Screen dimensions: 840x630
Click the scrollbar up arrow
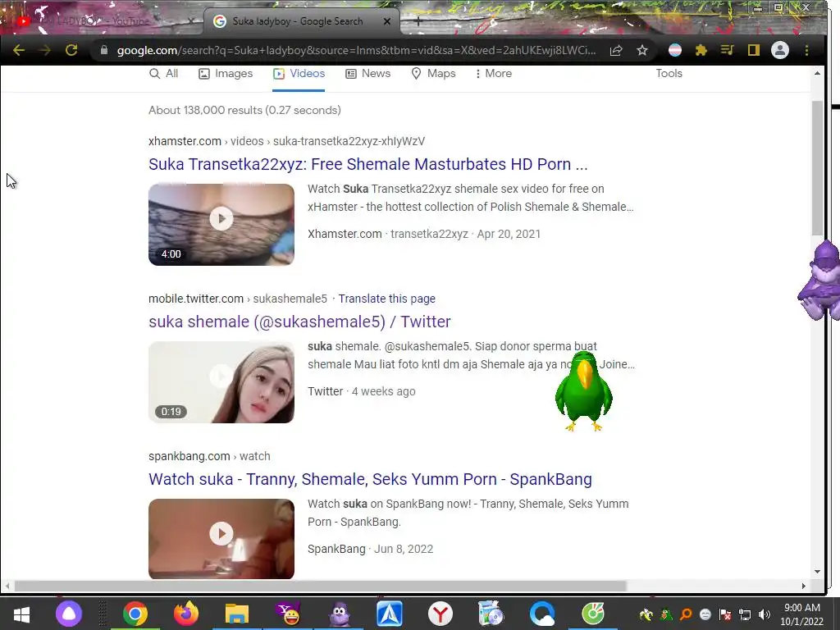coord(817,73)
